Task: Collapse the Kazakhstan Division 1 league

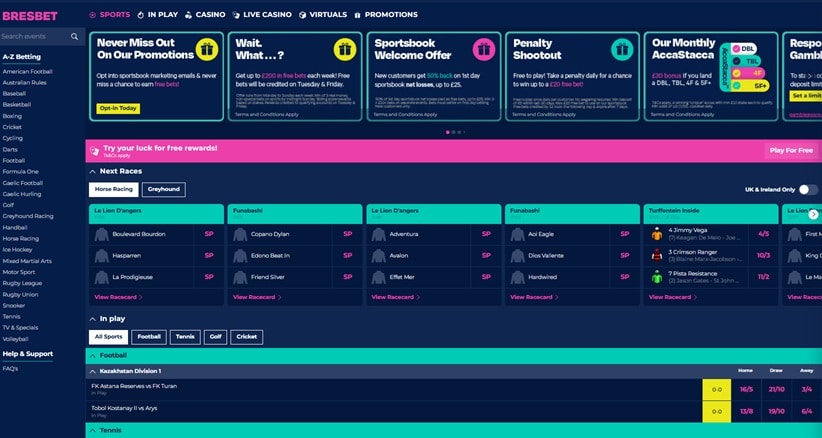Action: coord(93,371)
